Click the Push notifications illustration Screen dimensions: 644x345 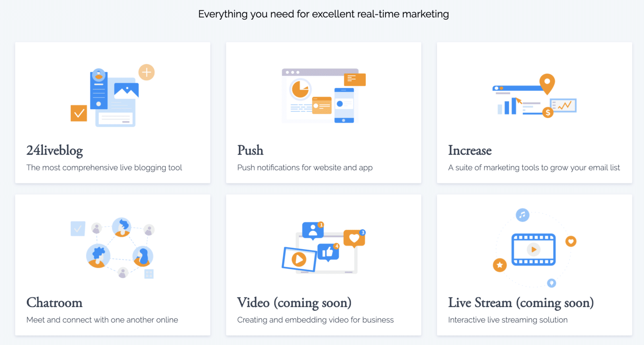pyautogui.click(x=324, y=96)
